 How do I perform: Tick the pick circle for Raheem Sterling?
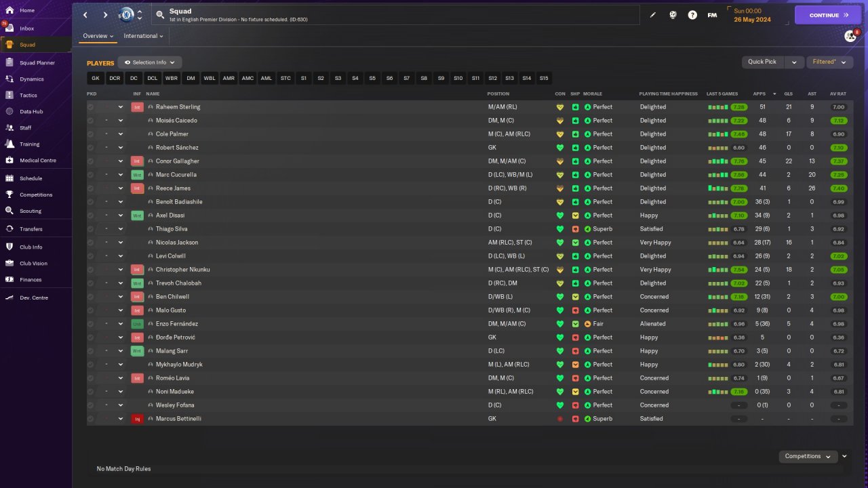point(90,107)
